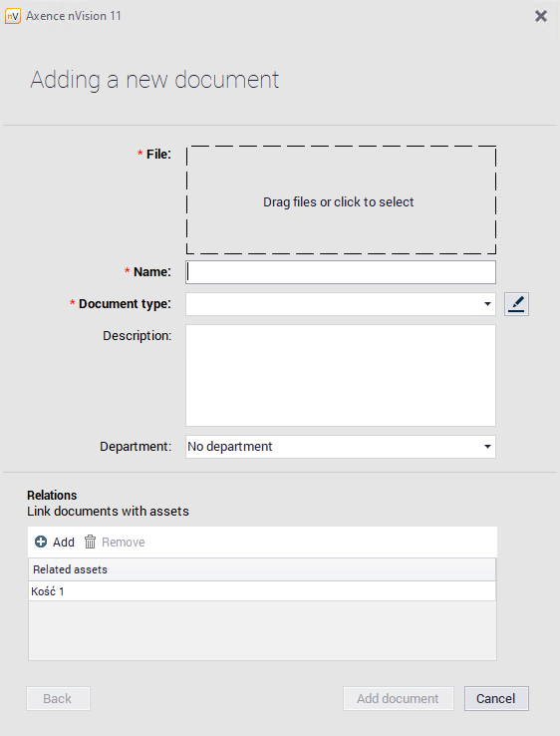Image resolution: width=560 pixels, height=736 pixels.
Task: Sort by the Related assets column header
Action: (x=262, y=569)
